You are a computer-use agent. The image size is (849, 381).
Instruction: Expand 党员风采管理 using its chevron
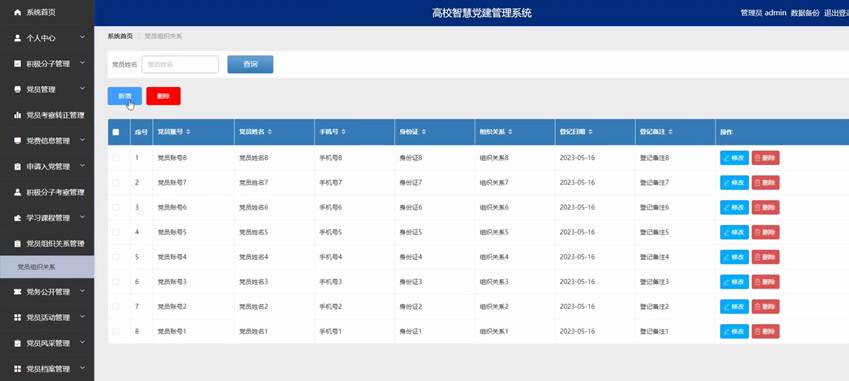click(82, 343)
